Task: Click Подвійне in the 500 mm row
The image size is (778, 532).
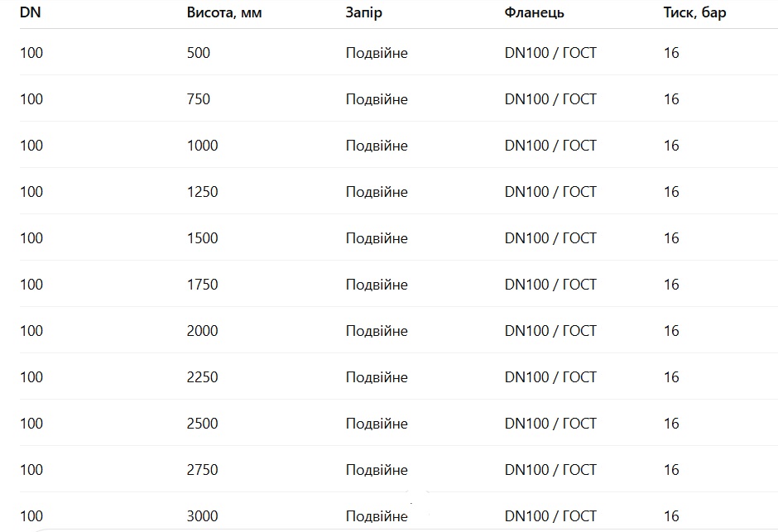Action: tap(377, 53)
